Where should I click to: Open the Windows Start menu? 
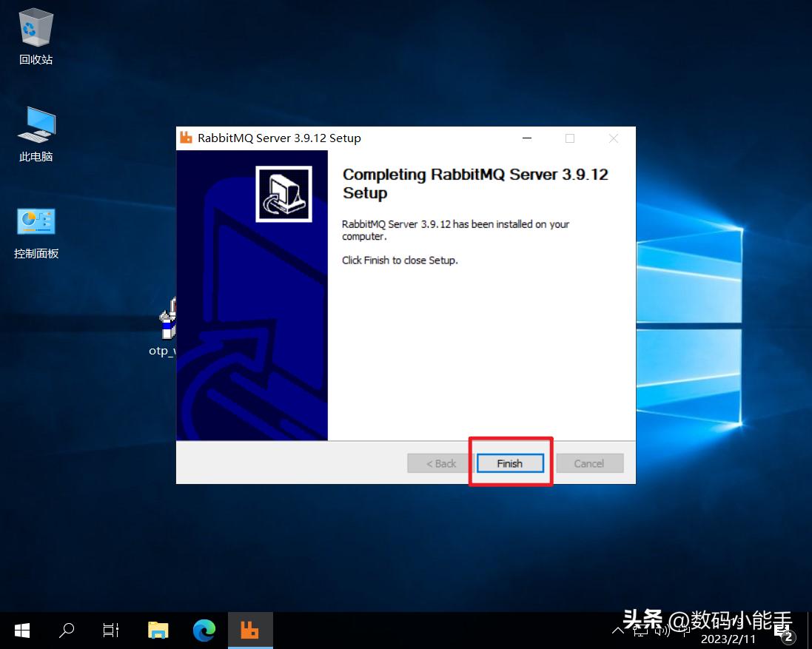[22, 630]
